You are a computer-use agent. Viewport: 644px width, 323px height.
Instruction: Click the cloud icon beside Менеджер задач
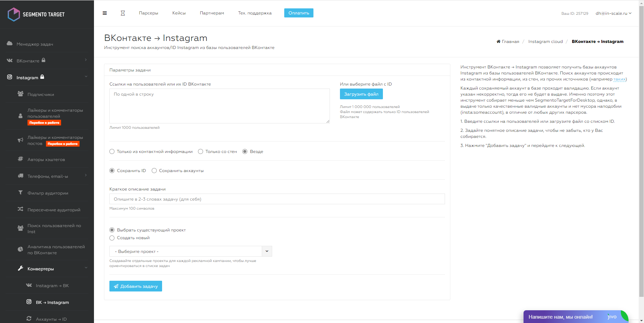(x=10, y=44)
